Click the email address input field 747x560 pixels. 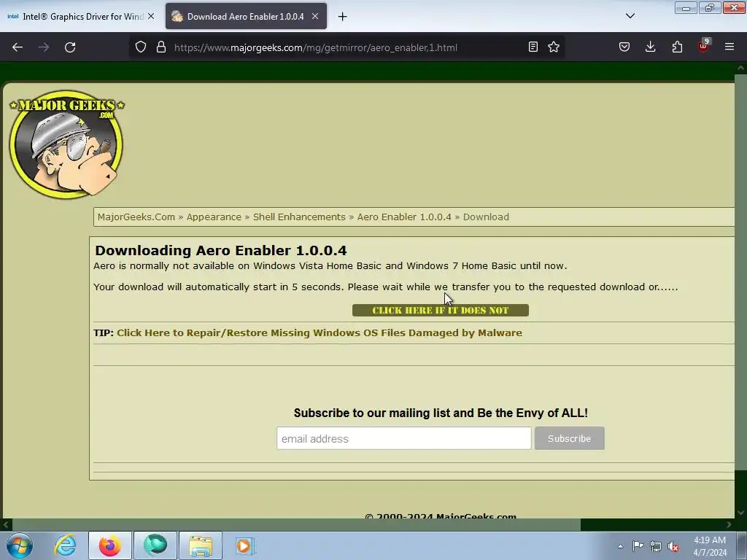[x=404, y=438]
